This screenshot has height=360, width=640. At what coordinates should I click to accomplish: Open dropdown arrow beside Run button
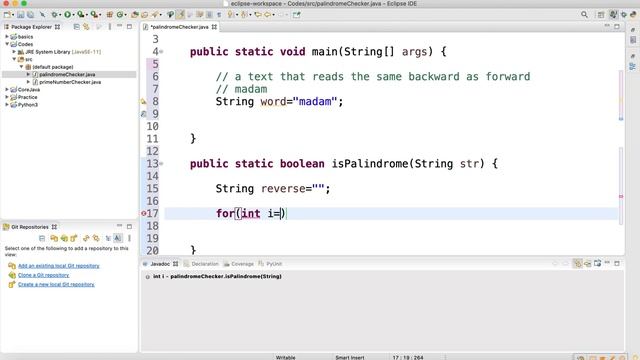point(73,15)
